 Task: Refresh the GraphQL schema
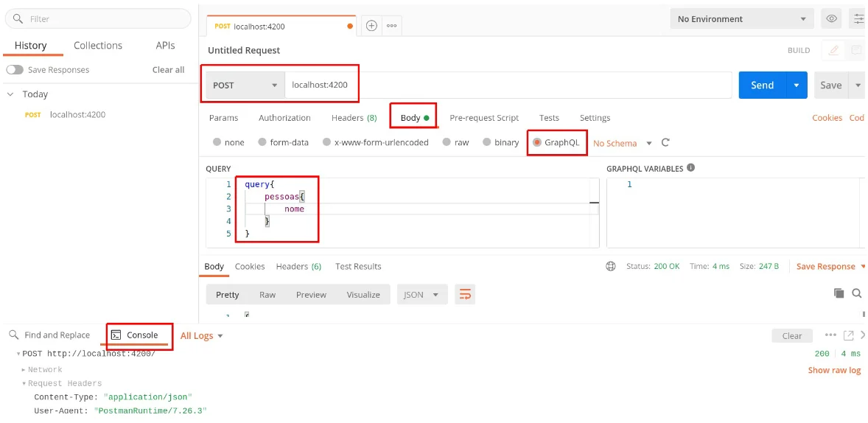[665, 142]
